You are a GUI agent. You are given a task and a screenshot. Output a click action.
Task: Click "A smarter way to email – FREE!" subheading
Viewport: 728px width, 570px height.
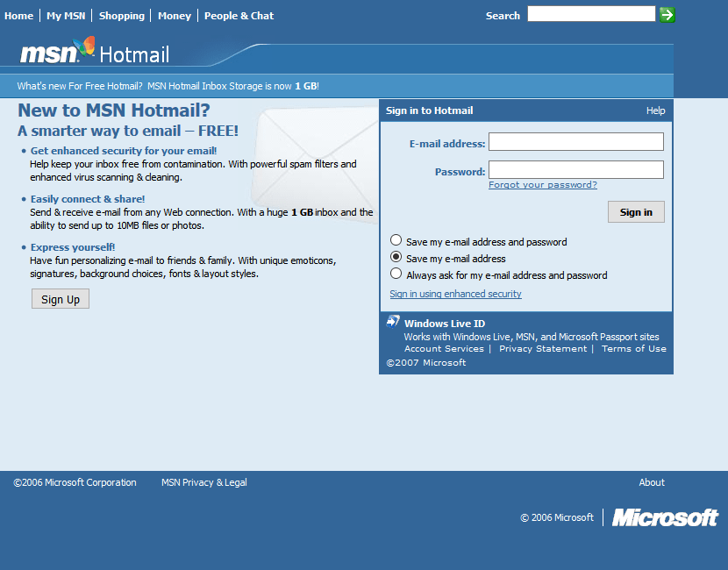click(128, 131)
